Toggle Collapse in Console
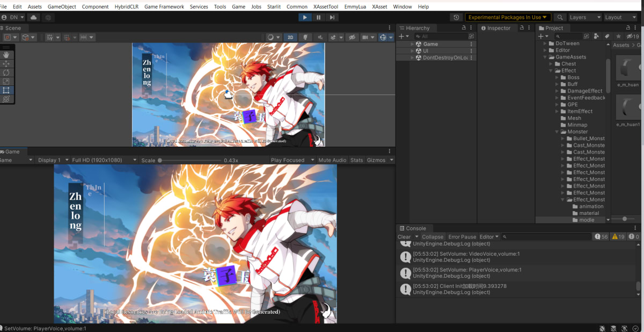The height and width of the screenshot is (332, 644). [x=433, y=236]
